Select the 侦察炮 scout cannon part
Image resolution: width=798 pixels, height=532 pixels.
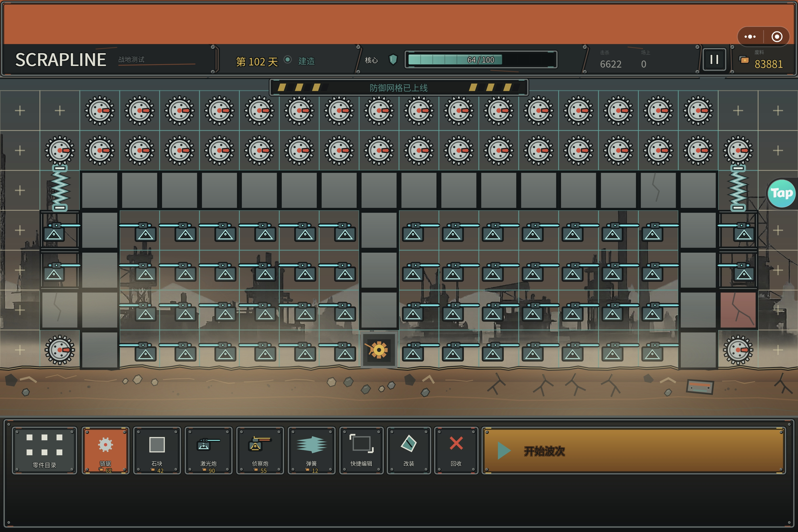tap(260, 451)
